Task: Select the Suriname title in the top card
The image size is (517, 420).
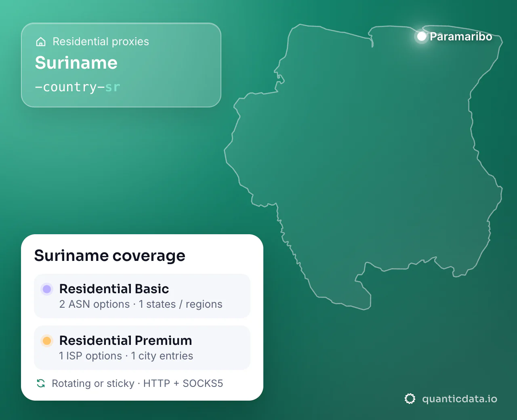Action: pyautogui.click(x=76, y=63)
